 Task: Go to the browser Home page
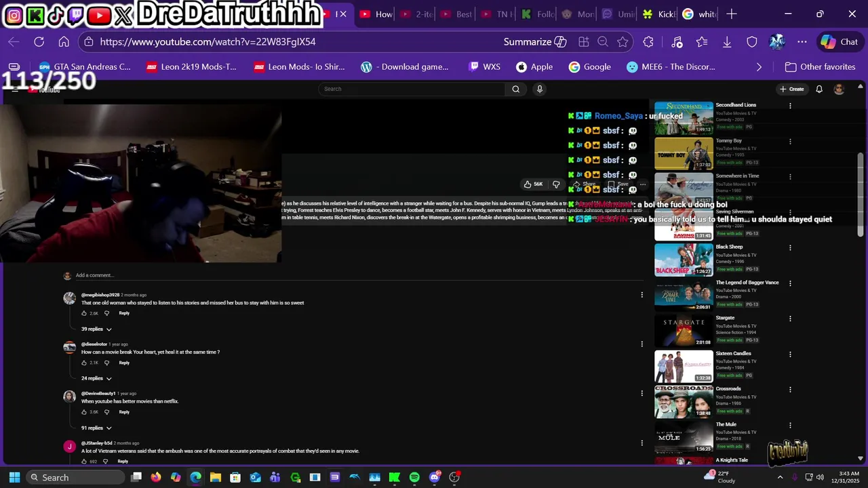pos(64,42)
